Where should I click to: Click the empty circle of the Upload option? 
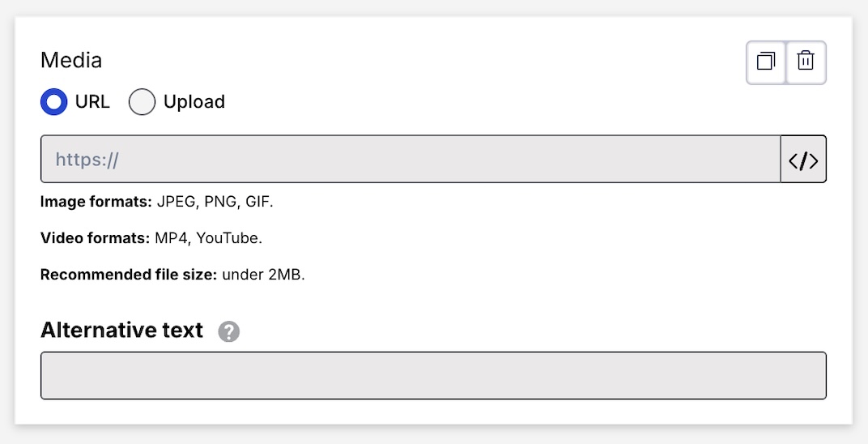[x=142, y=102]
